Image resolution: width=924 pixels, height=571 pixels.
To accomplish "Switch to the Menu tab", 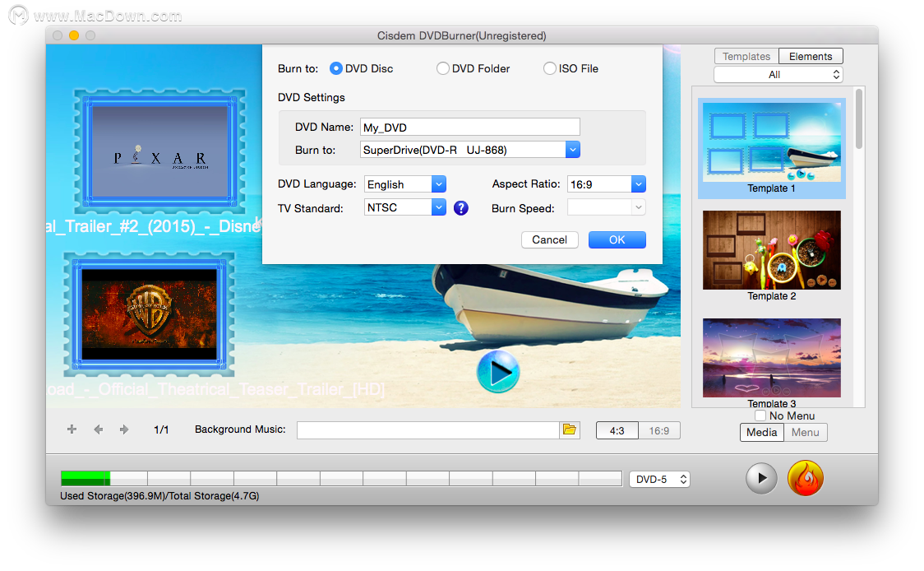I will point(805,433).
